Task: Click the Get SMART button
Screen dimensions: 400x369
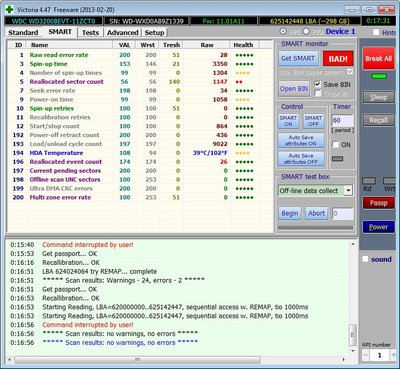Action: pos(298,59)
